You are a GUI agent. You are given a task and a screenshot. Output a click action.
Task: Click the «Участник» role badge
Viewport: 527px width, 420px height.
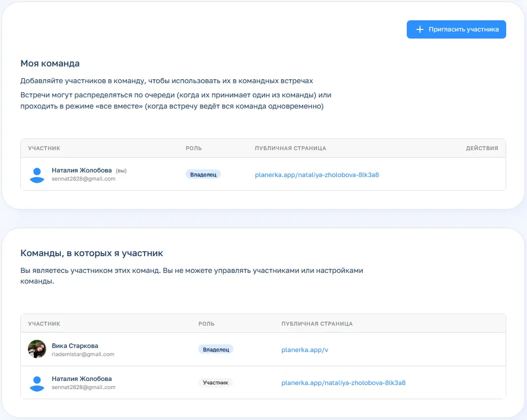[215, 383]
